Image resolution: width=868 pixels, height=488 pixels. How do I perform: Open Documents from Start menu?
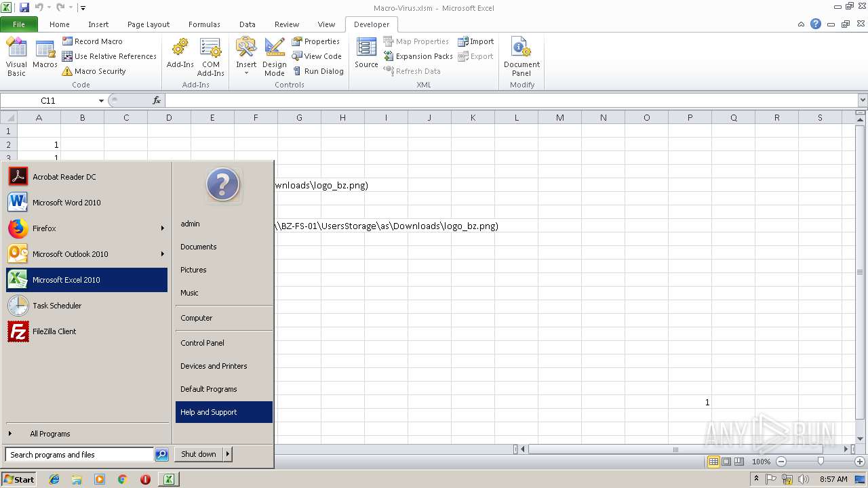tap(224, 247)
